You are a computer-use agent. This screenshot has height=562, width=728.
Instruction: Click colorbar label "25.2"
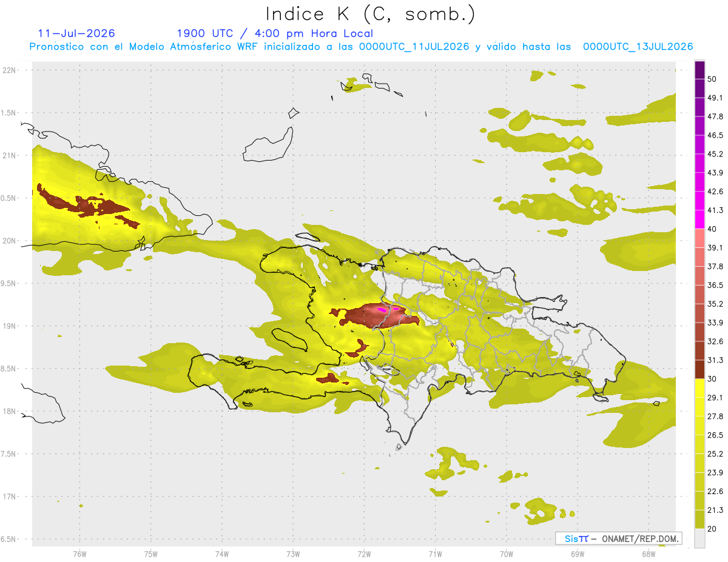tap(716, 454)
